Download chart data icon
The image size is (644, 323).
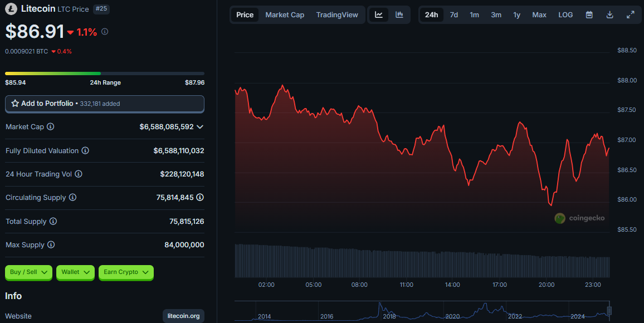point(610,15)
